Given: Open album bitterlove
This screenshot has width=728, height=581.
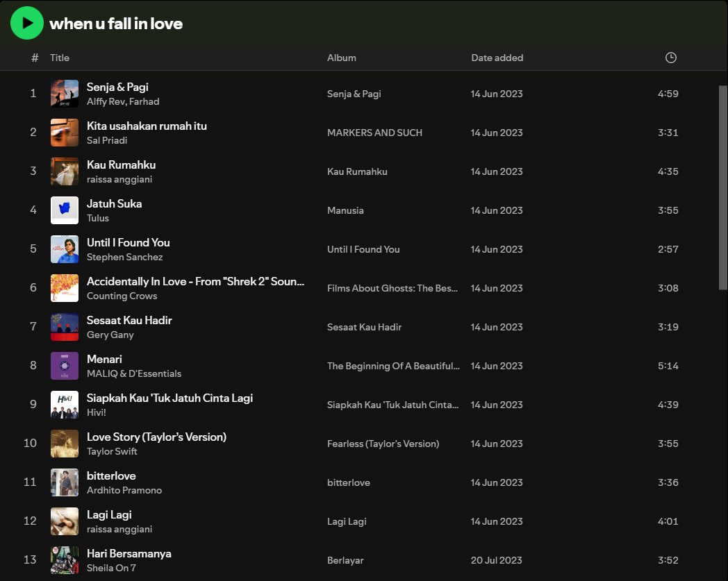Looking at the screenshot, I should 349,482.
